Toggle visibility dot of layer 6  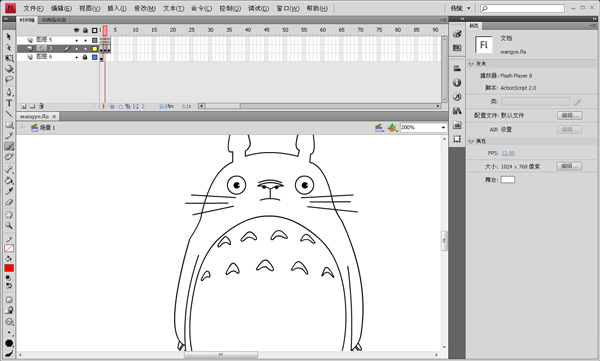click(x=77, y=57)
